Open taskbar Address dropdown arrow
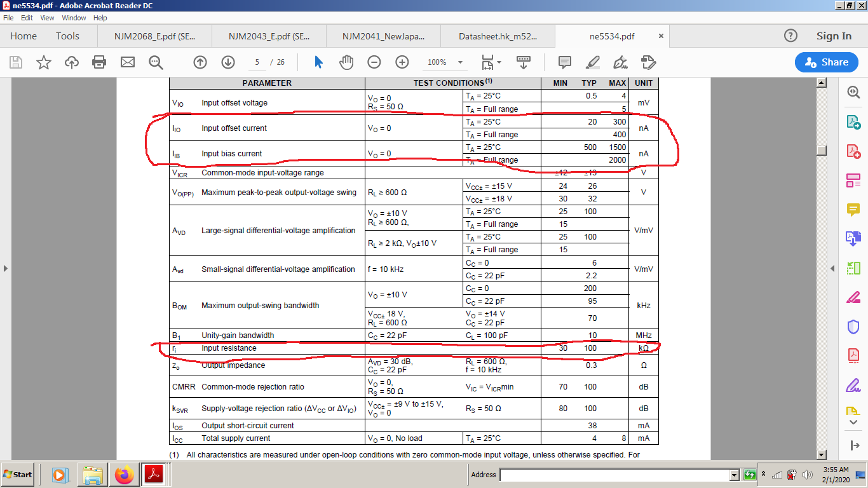The height and width of the screenshot is (488, 868). coord(735,475)
